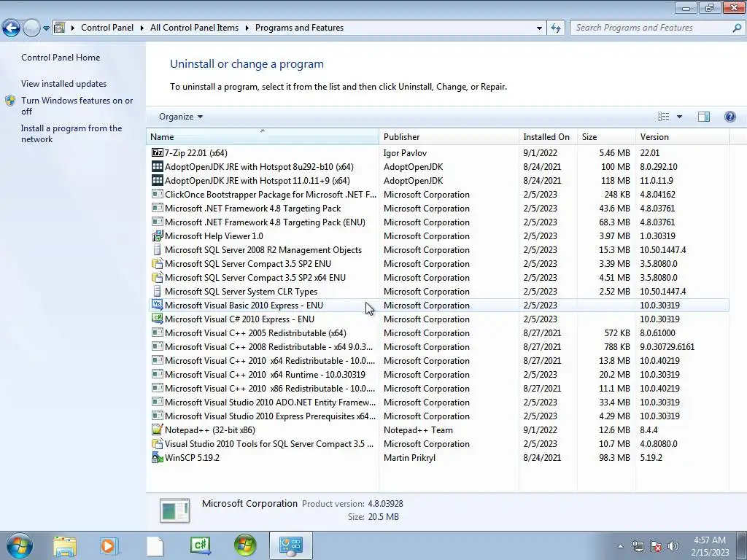Viewport: 747px width, 560px height.
Task: Click the Notepad++ Team publisher cell
Action: [x=418, y=430]
